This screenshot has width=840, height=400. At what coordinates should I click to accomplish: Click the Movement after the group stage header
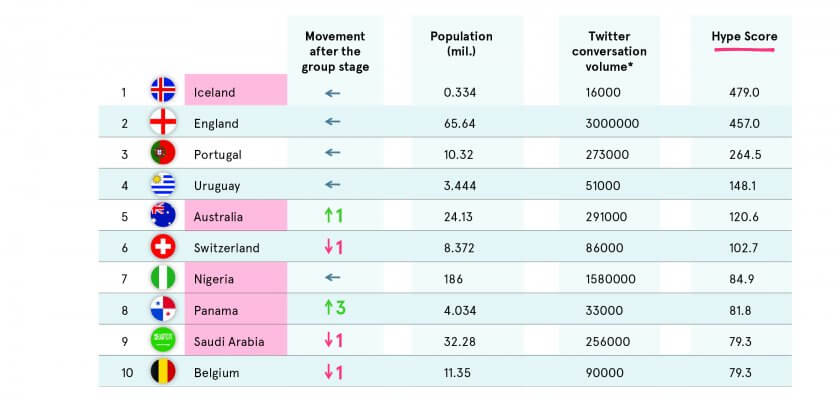click(337, 51)
